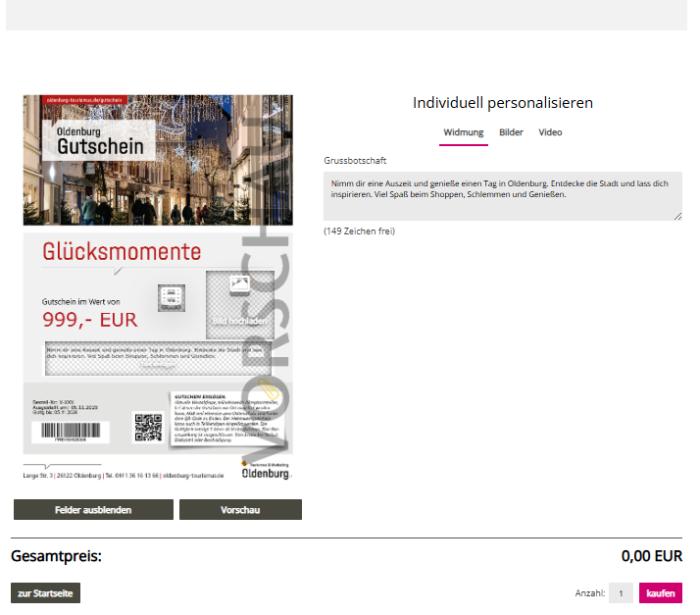The height and width of the screenshot is (615, 700).
Task: Switch to the Video tab
Action: [550, 132]
